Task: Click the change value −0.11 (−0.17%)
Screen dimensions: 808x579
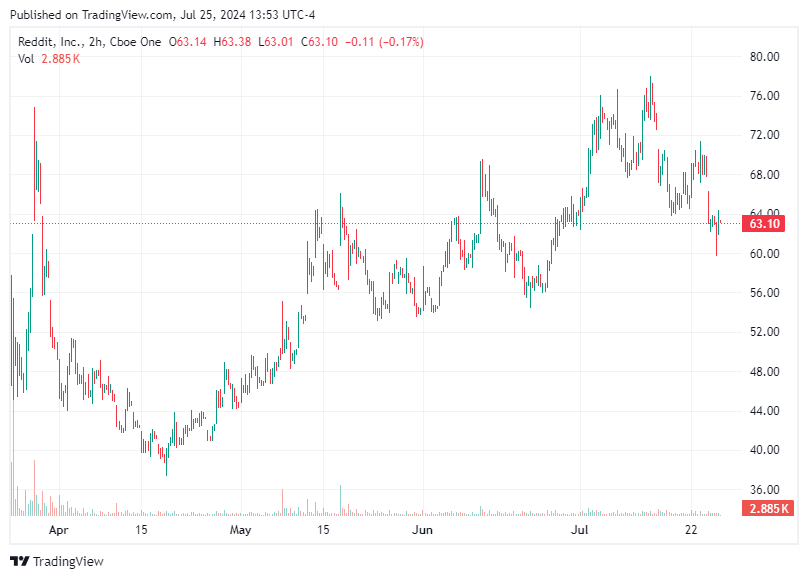Action: point(384,42)
